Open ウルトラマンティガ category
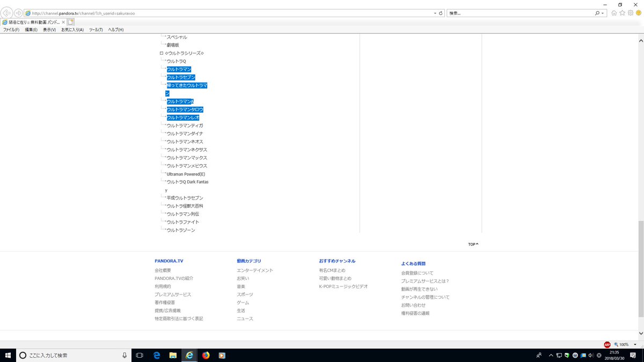644x362 pixels. (x=185, y=125)
